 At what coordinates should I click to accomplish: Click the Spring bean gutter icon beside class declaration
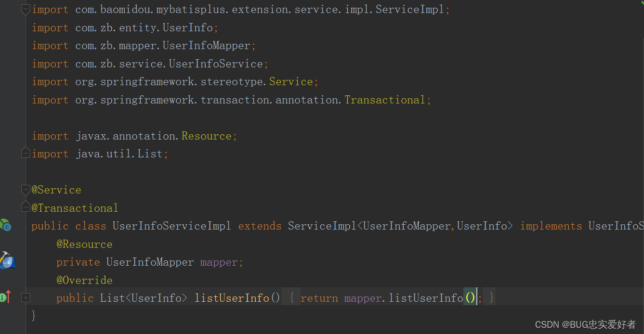coord(6,225)
